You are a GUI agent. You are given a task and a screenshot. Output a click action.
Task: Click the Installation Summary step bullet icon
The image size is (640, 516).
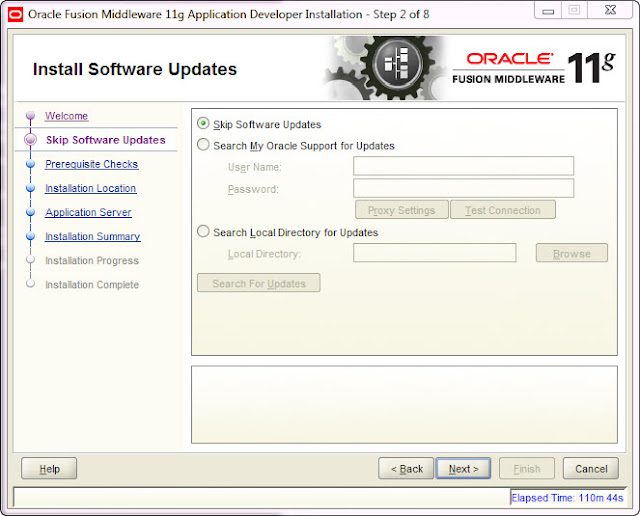click(x=30, y=236)
